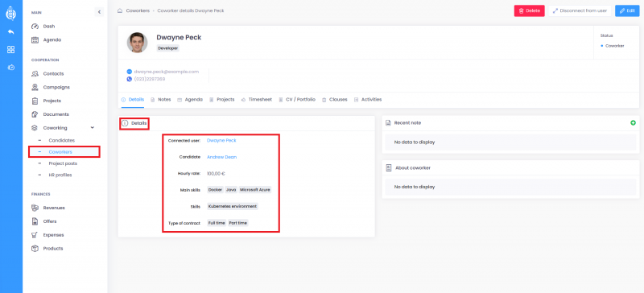Viewport: 644px width, 293px height.
Task: Click the Full time contract tag
Action: pos(217,223)
